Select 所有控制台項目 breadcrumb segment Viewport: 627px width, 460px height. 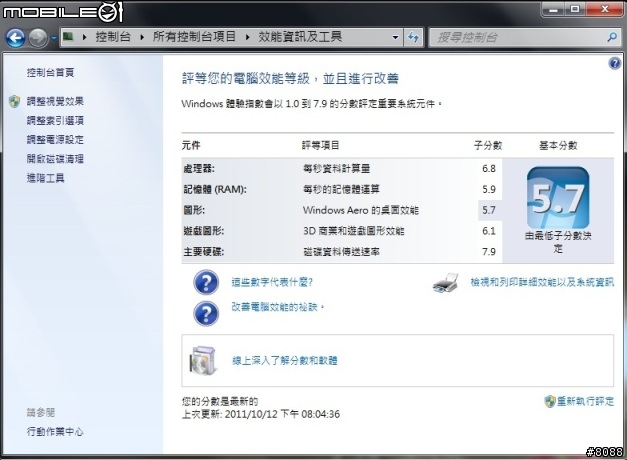tap(194, 37)
